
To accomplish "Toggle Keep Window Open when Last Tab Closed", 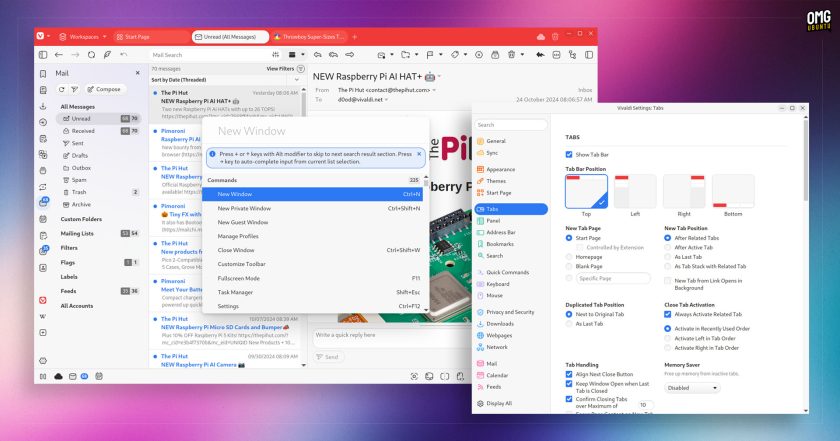I will 569,384.
